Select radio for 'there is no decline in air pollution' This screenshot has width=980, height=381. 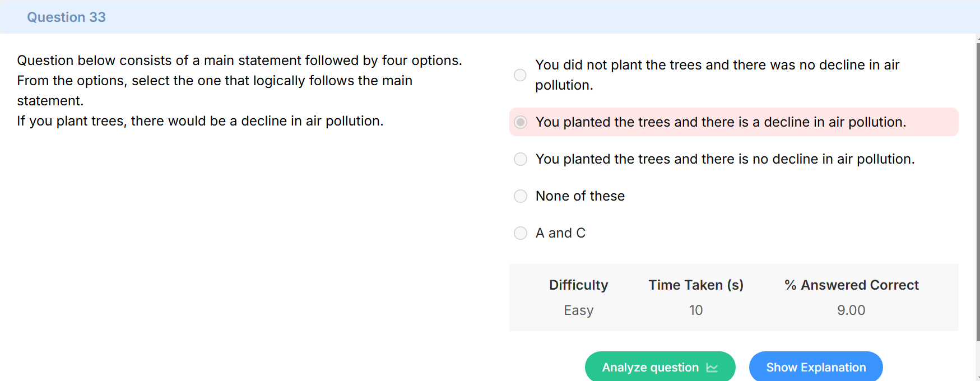(521, 159)
